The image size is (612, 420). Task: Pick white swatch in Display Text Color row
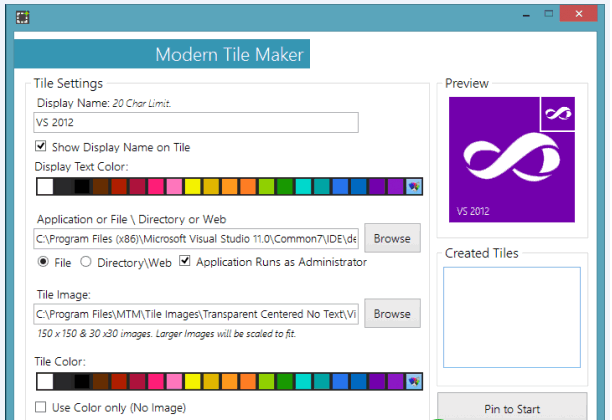(44, 186)
